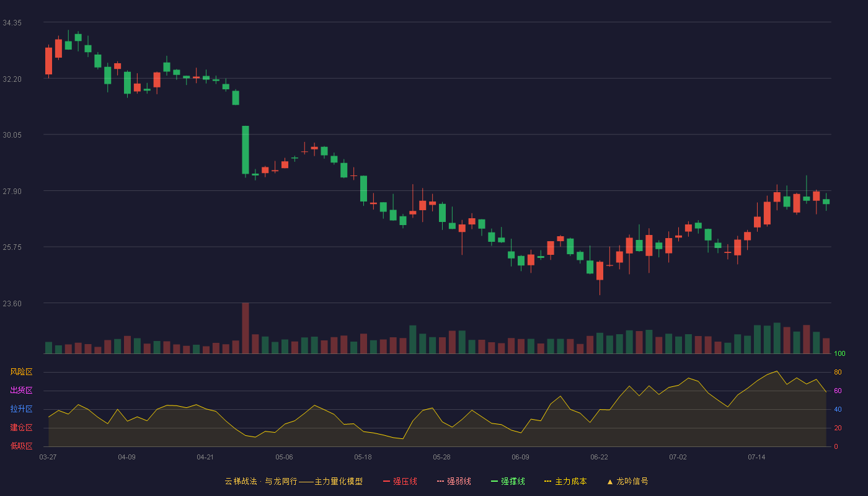The height and width of the screenshot is (496, 868).
Task: Click the 20 indicator axis value
Action: pos(838,428)
